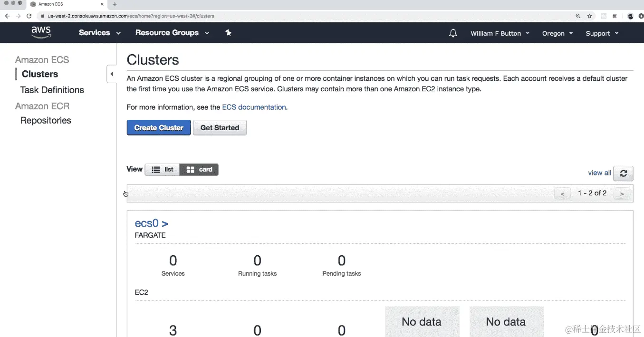Open the notifications bell icon
The height and width of the screenshot is (337, 644).
453,33
